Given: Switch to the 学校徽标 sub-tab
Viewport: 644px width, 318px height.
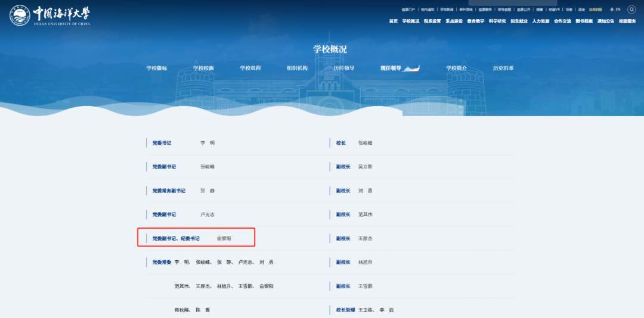Looking at the screenshot, I should [157, 68].
